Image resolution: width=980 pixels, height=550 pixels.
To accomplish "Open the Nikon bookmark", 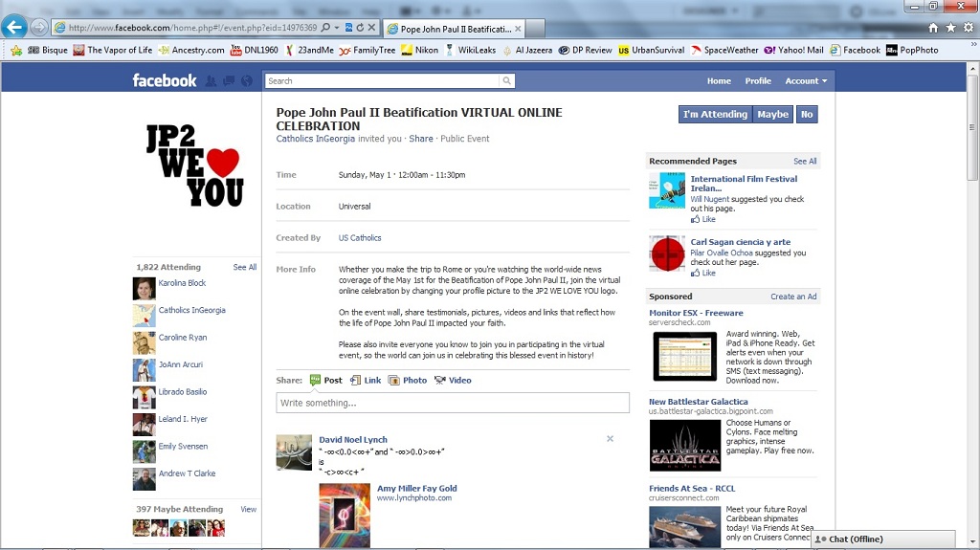I will click(x=420, y=50).
